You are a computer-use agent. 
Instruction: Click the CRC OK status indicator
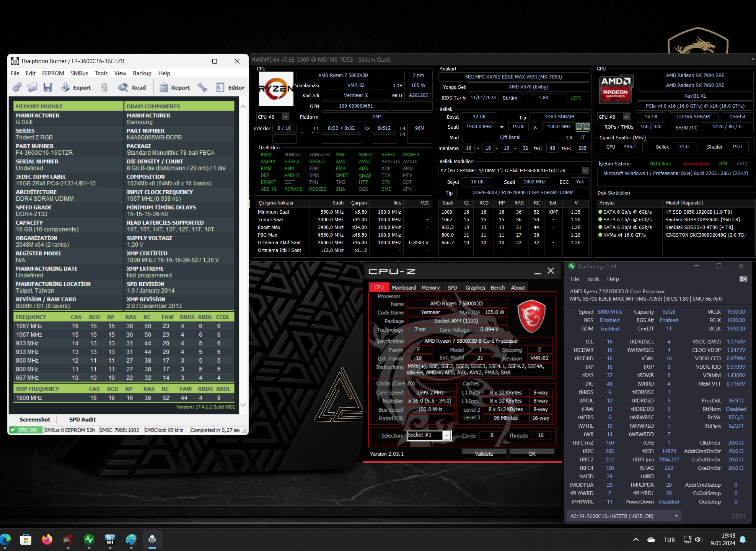(x=26, y=430)
